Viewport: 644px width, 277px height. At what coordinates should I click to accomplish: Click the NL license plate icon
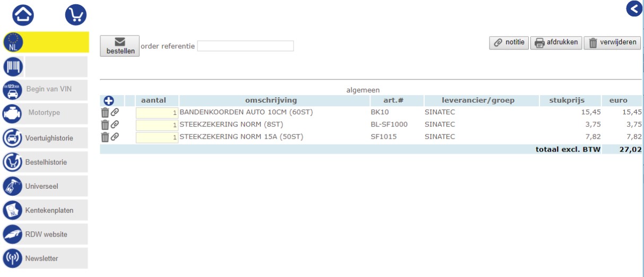coord(13,42)
